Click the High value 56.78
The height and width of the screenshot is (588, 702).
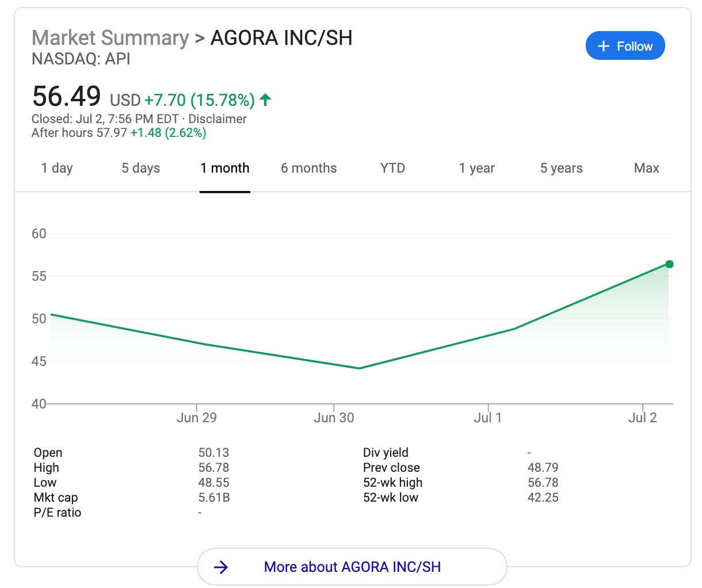(x=214, y=468)
